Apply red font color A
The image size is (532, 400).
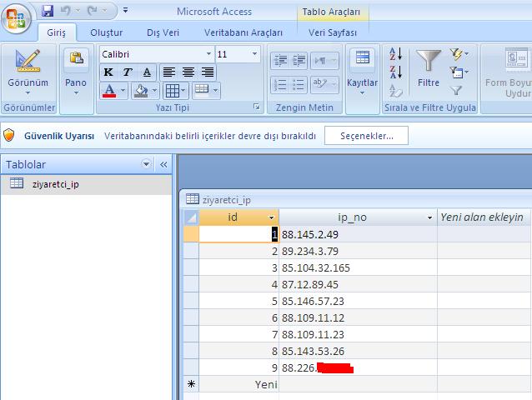(x=109, y=91)
